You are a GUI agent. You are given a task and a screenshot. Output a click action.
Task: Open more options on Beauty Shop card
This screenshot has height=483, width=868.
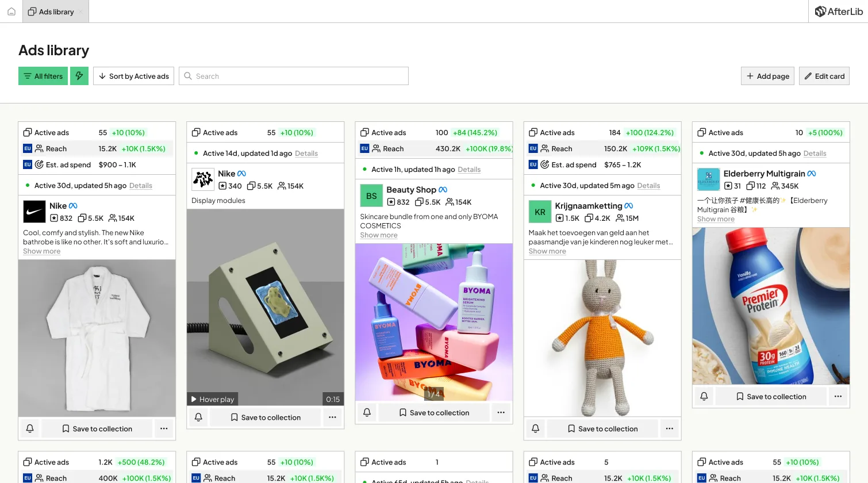click(501, 412)
